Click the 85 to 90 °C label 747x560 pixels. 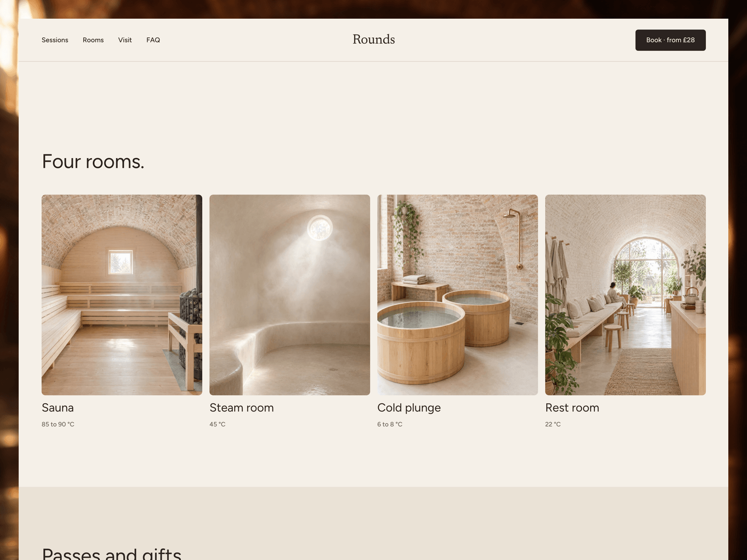[x=58, y=424]
